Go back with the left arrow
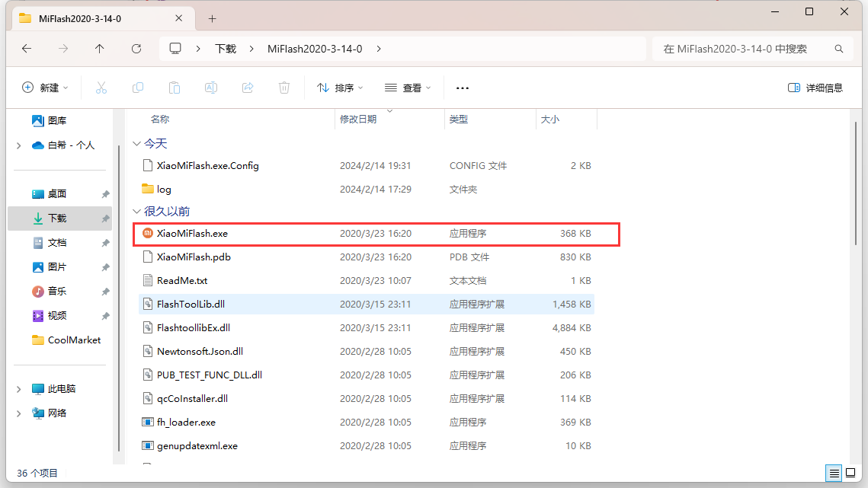The width and height of the screenshot is (868, 488). [27, 49]
